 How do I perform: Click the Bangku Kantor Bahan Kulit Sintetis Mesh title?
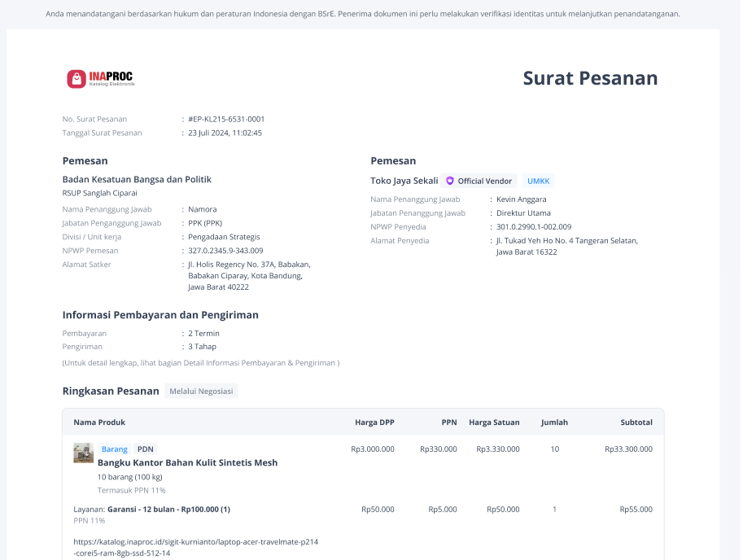(x=188, y=462)
